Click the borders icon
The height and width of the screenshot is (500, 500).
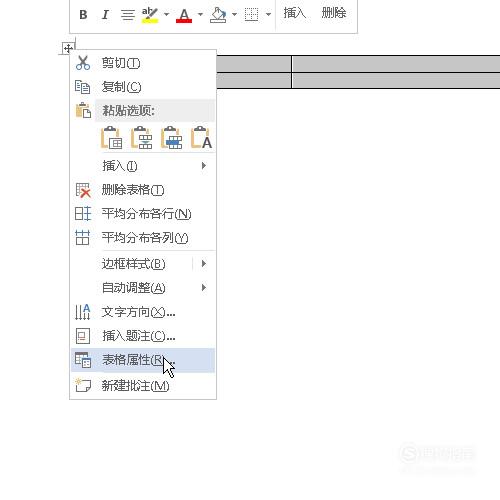[x=251, y=15]
